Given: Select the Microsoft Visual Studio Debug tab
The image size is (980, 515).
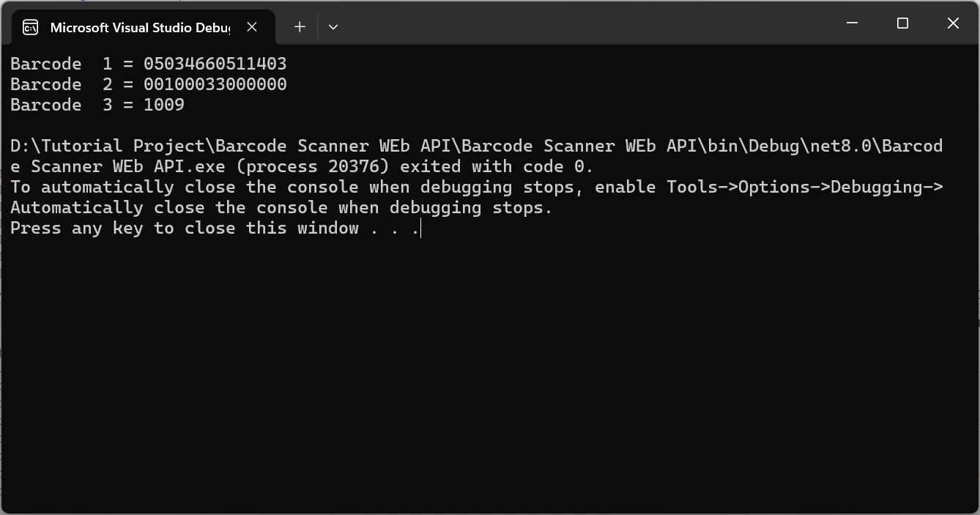Looking at the screenshot, I should point(139,27).
